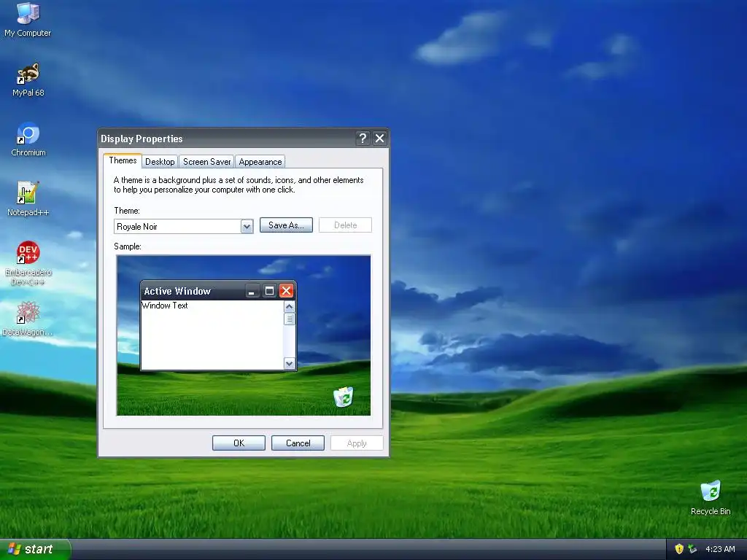Click recycle bin icon in sample preview
The width and height of the screenshot is (747, 560).
pos(343,397)
